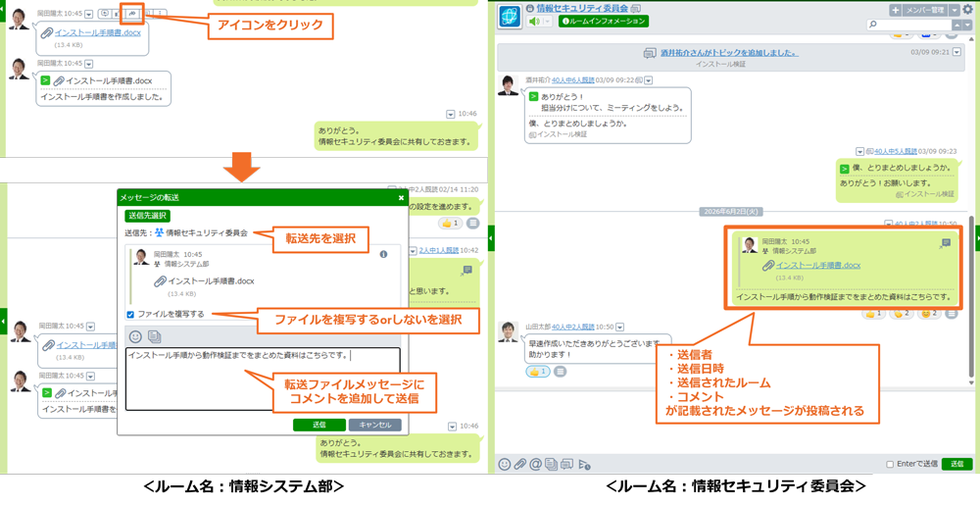Open speaker notification dropdown arrow
The width and height of the screenshot is (980, 506).
point(548,22)
